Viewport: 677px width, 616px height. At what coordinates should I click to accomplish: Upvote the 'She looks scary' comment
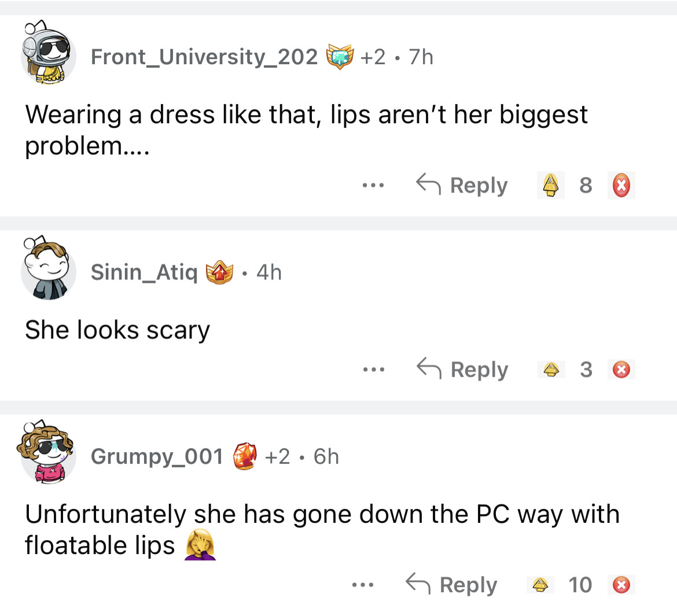click(x=551, y=369)
